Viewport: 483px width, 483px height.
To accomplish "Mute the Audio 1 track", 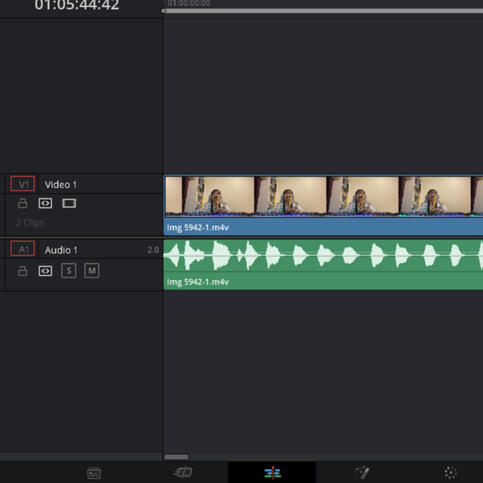I will (92, 271).
